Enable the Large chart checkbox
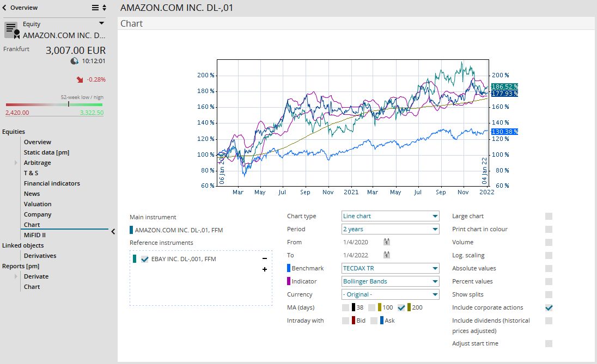This screenshot has width=597, height=364. 549,216
